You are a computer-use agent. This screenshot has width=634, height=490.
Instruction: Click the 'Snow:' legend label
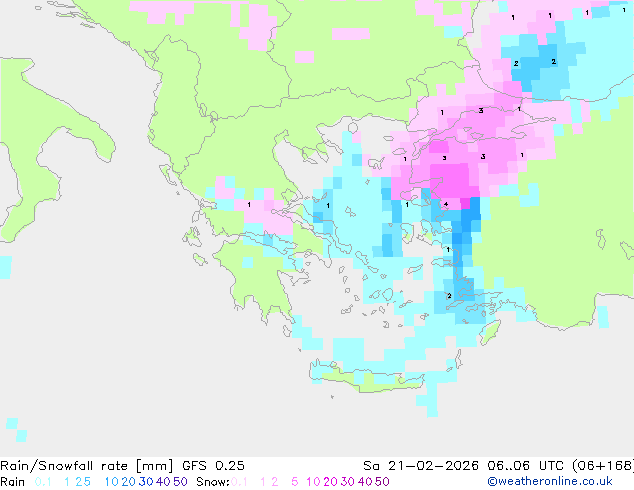pyautogui.click(x=213, y=482)
